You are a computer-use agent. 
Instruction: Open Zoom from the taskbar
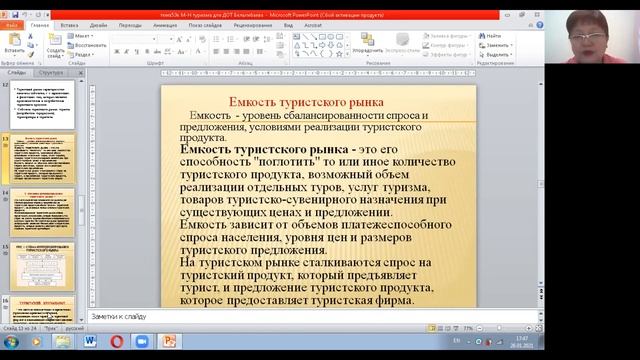tap(142, 341)
